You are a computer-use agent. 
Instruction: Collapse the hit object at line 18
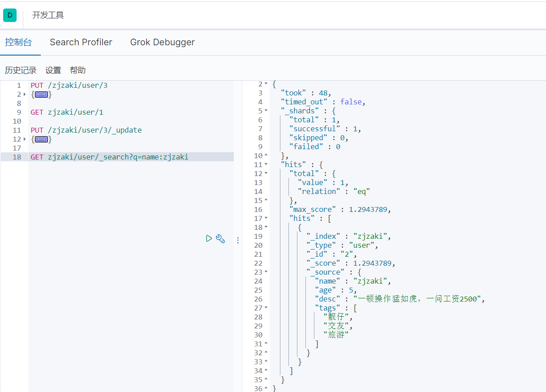click(x=266, y=227)
